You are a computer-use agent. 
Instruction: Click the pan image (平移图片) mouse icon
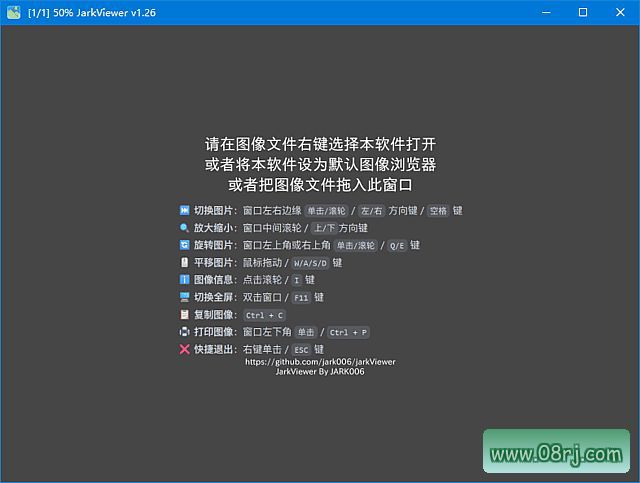[x=184, y=263]
